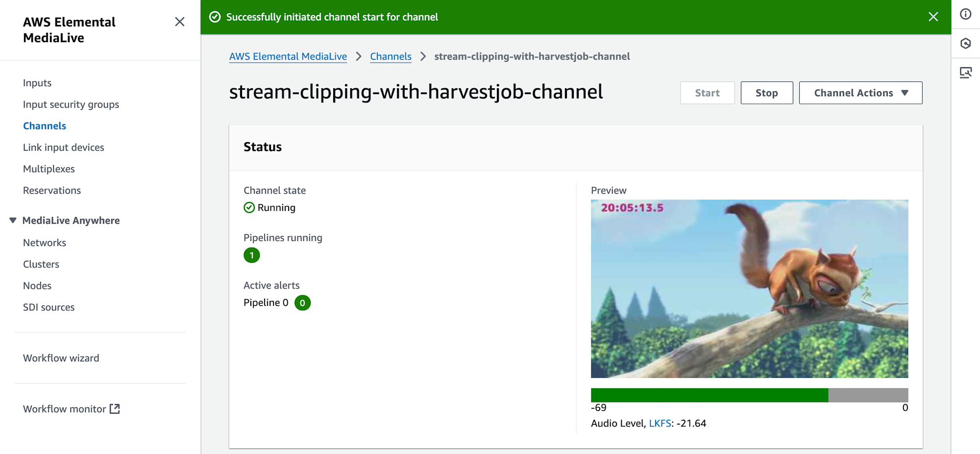Go to Clusters

[x=41, y=264]
